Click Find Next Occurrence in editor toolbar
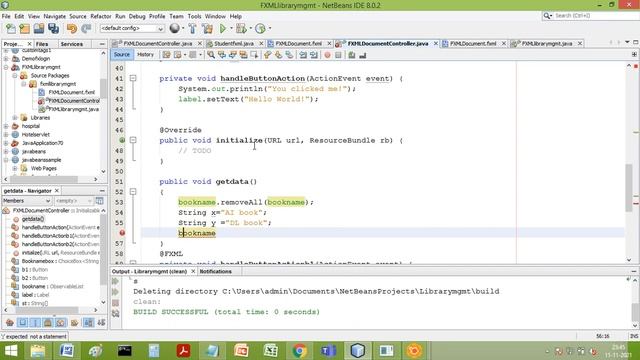640x360 pixels. pyautogui.click(x=233, y=55)
